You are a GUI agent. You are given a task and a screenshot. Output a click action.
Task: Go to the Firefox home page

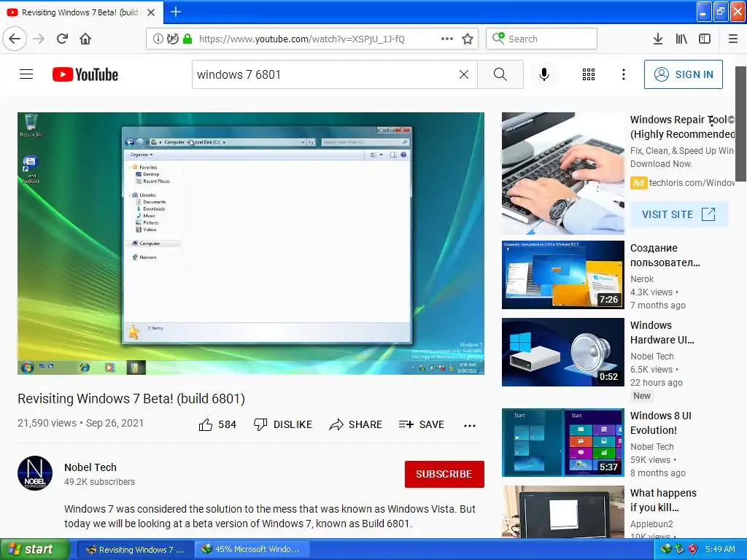pyautogui.click(x=85, y=39)
